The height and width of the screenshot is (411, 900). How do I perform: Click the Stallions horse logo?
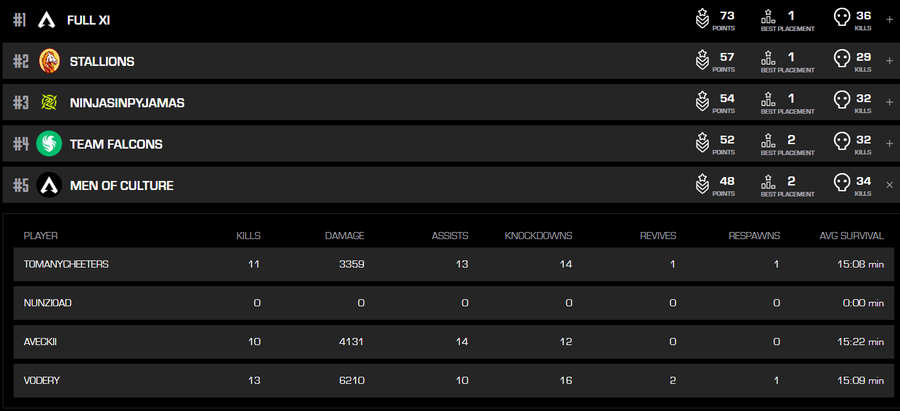click(x=49, y=61)
